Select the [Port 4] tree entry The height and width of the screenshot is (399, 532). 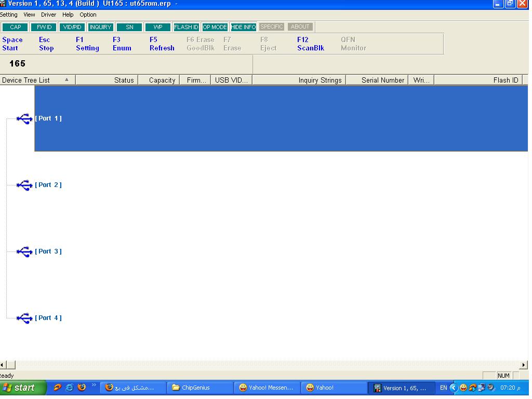coord(48,318)
